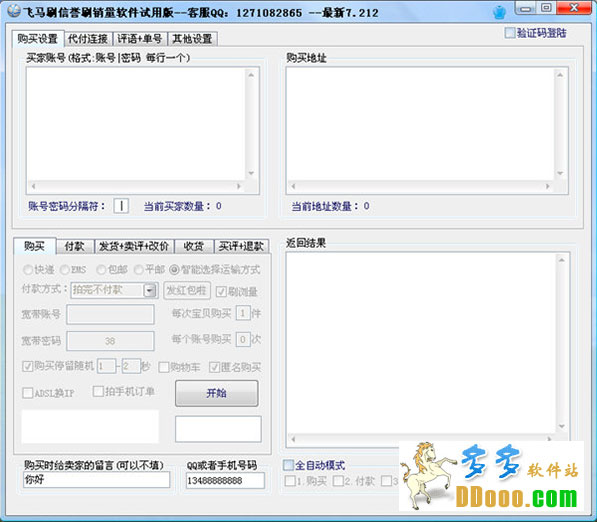Screen dimensions: 597x522
Task: Toggle the ADSL换IP checkbox
Action: 27,393
